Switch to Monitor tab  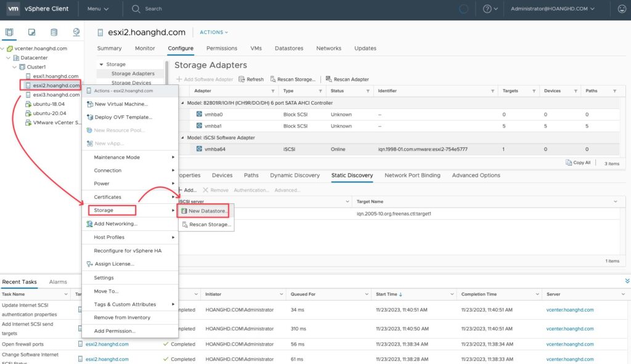pyautogui.click(x=145, y=48)
